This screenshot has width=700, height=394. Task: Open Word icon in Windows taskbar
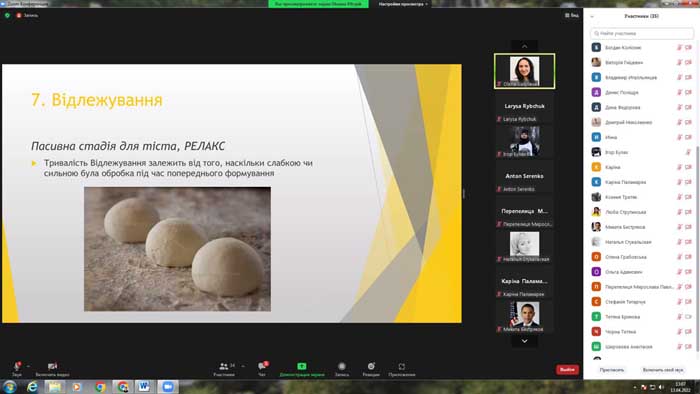[144, 386]
